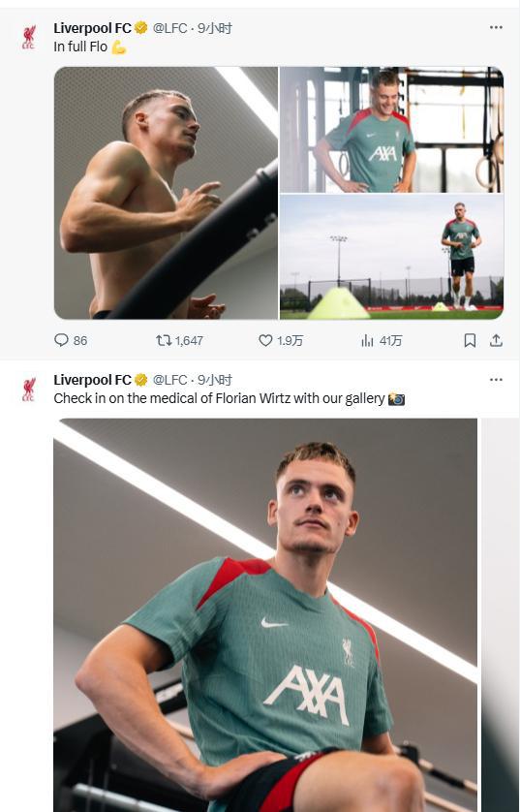Open the outdoor training pitch photo
Viewport: 520px width, 812px height.
391,257
